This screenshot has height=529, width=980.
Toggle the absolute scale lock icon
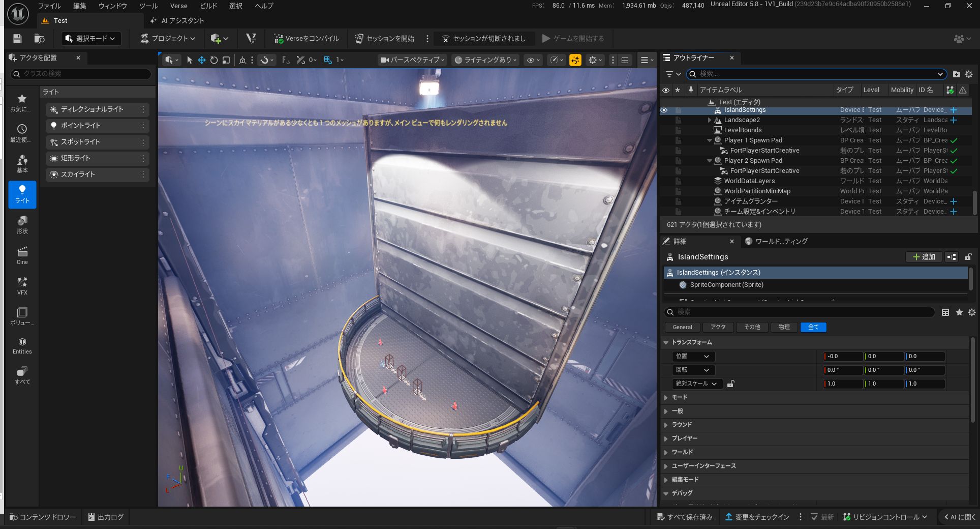click(730, 384)
